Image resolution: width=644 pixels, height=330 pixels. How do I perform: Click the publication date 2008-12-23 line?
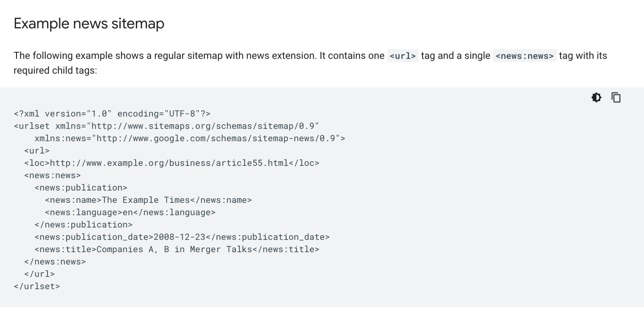pyautogui.click(x=182, y=237)
